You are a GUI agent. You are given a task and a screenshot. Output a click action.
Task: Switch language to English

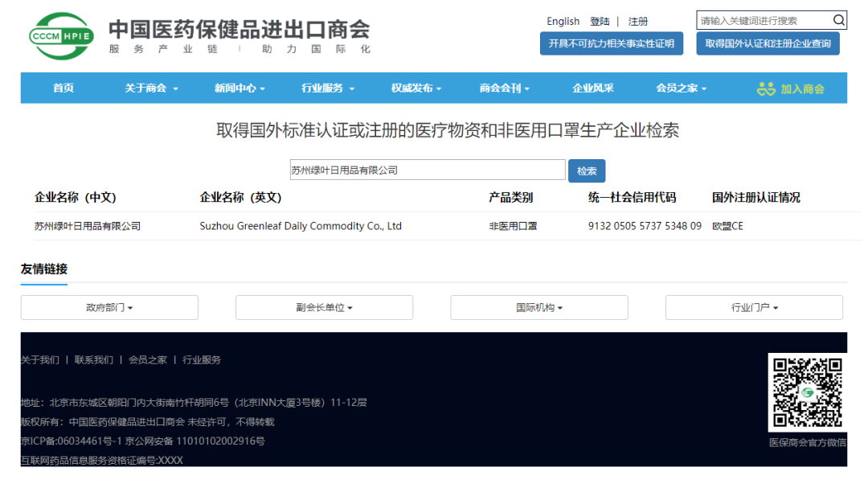coord(563,22)
